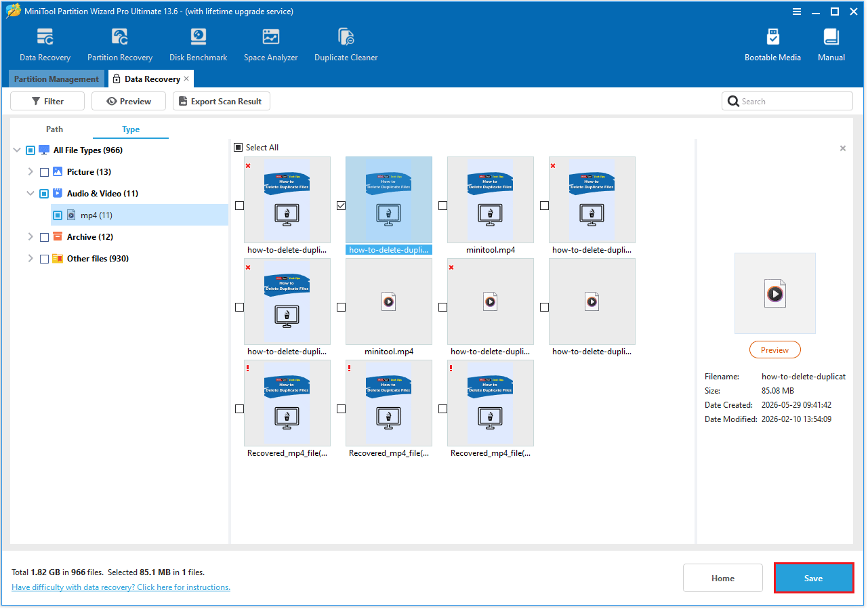Expand the Other files (930) node

tap(30, 259)
